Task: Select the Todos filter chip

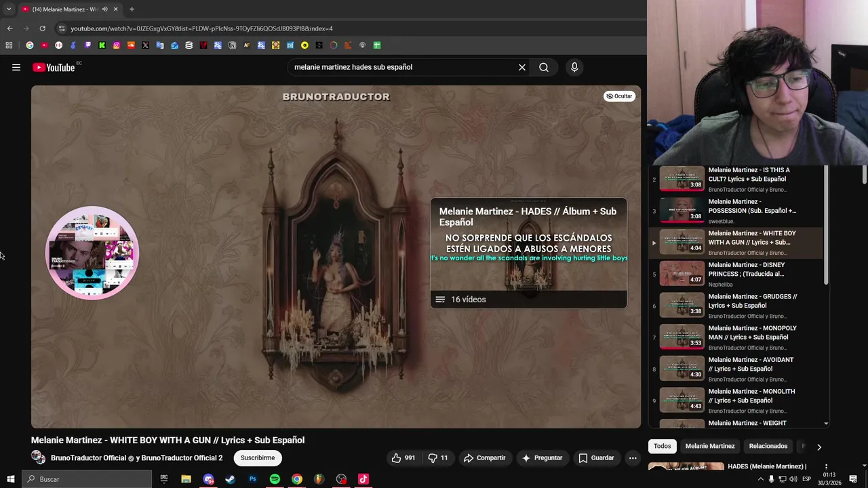Action: pos(663,446)
